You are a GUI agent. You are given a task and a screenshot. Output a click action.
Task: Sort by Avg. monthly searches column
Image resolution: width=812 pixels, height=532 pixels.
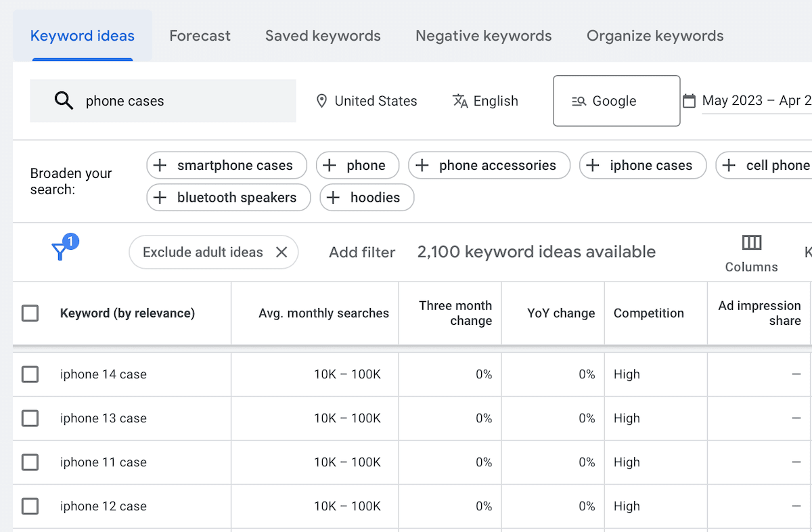tap(323, 313)
